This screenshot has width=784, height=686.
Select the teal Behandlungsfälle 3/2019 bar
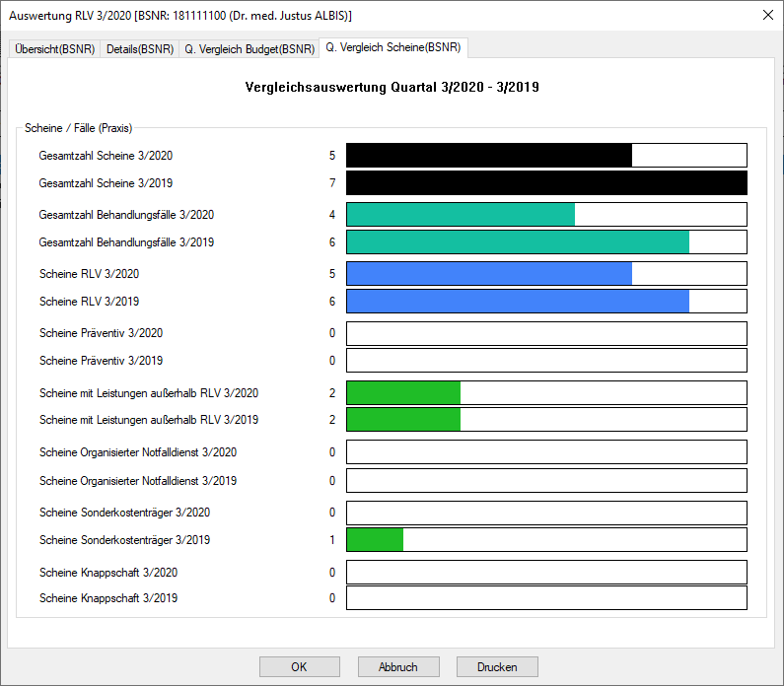pyautogui.click(x=518, y=242)
